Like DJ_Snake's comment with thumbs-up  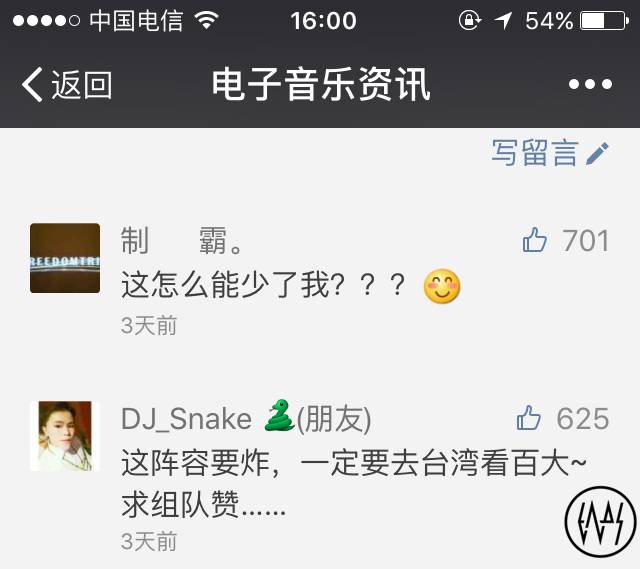(x=529, y=418)
